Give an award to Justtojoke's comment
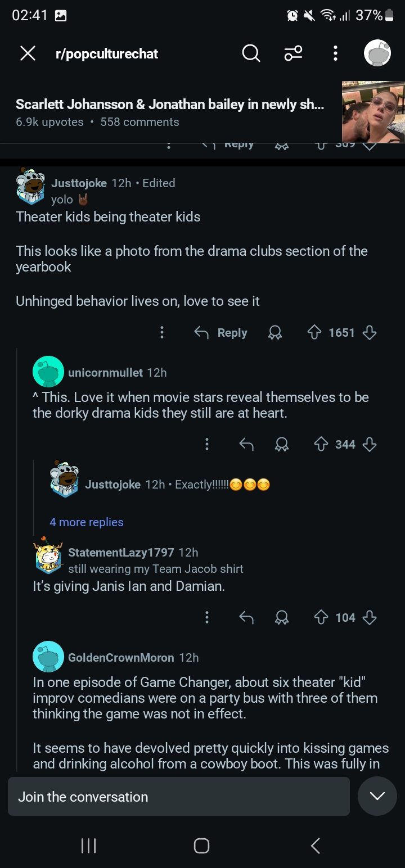405x868 pixels. (x=275, y=333)
